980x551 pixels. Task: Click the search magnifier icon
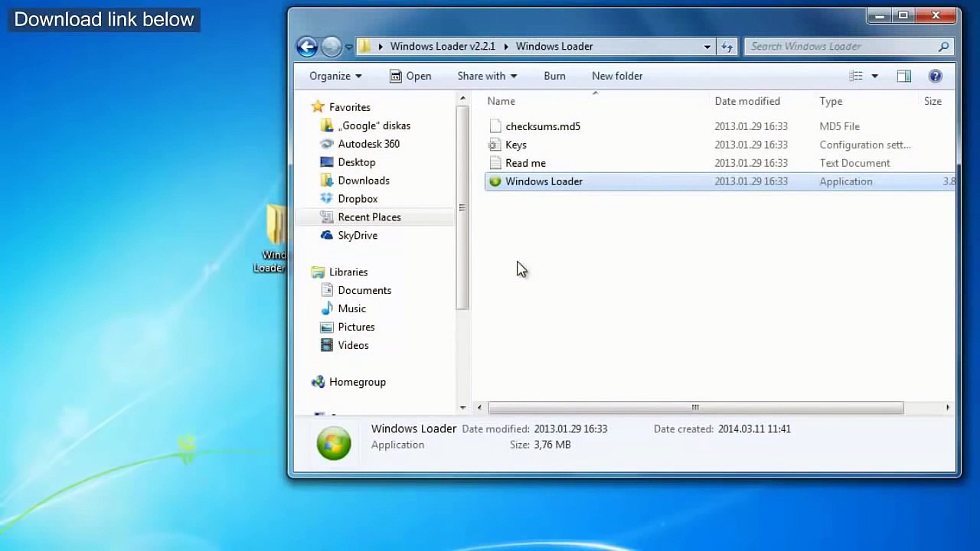coord(944,47)
